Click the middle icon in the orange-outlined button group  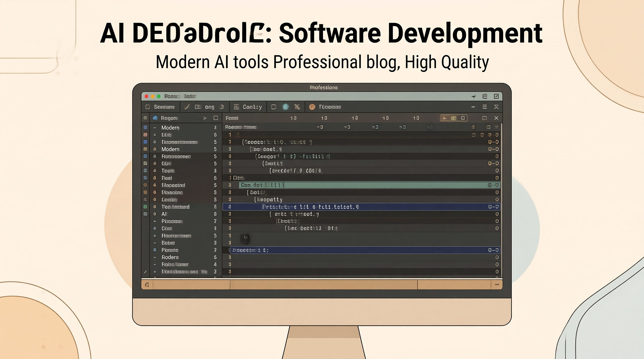pyautogui.click(x=454, y=118)
